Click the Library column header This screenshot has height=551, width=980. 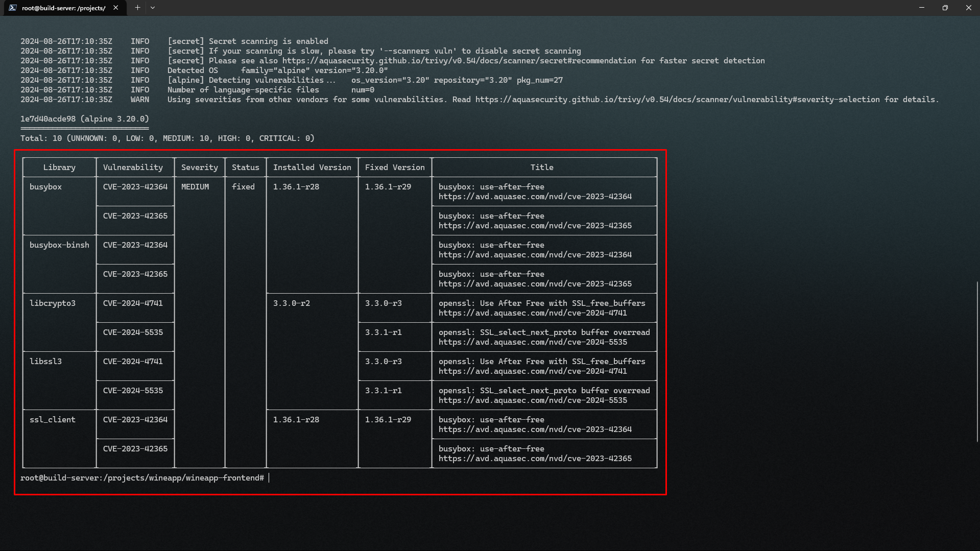59,167
